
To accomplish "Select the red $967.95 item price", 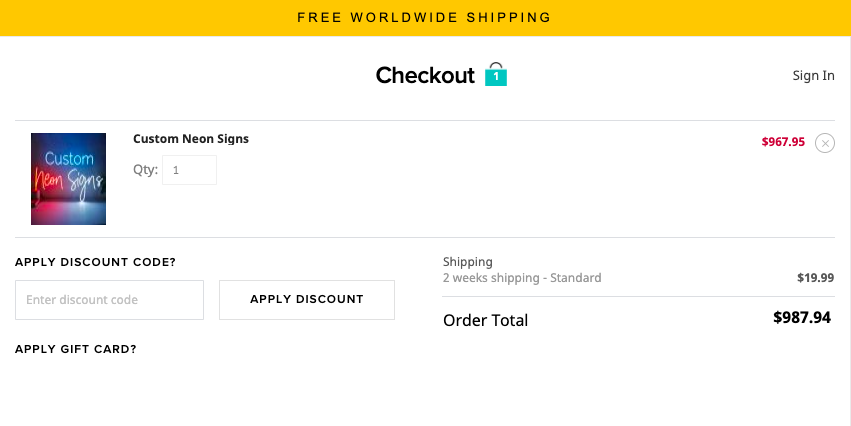I will click(783, 142).
